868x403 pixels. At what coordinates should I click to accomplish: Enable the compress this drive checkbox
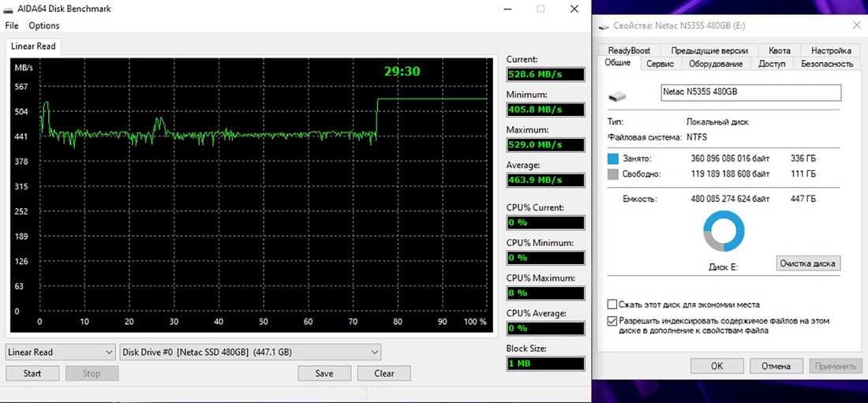pyautogui.click(x=612, y=304)
